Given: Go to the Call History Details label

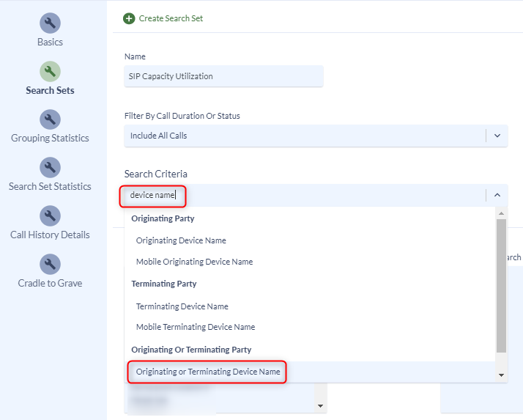Looking at the screenshot, I should (x=50, y=235).
